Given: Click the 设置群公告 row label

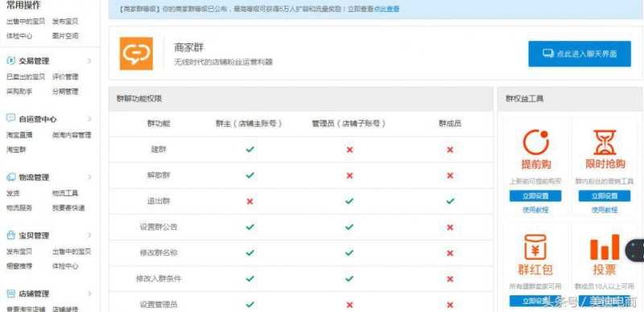Looking at the screenshot, I should [159, 227].
